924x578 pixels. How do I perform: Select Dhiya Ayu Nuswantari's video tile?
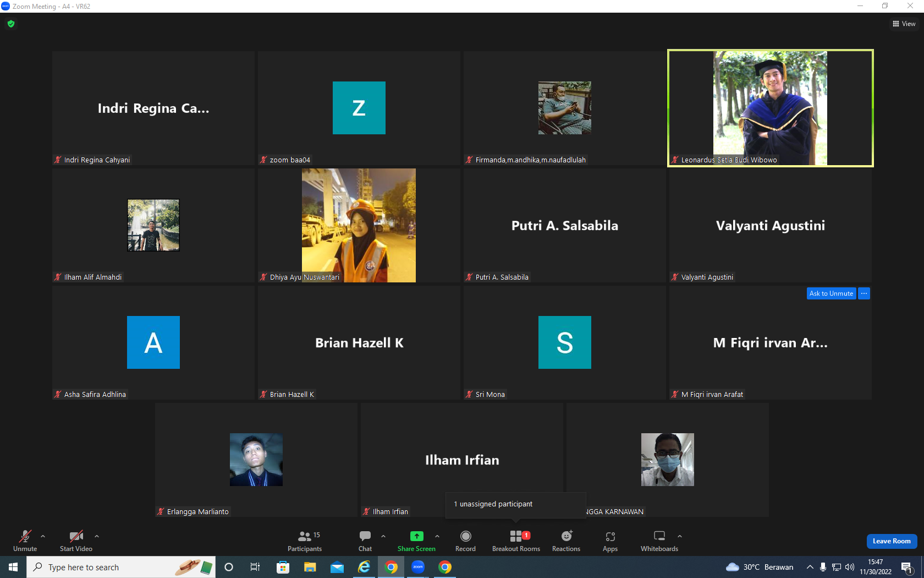pyautogui.click(x=359, y=226)
